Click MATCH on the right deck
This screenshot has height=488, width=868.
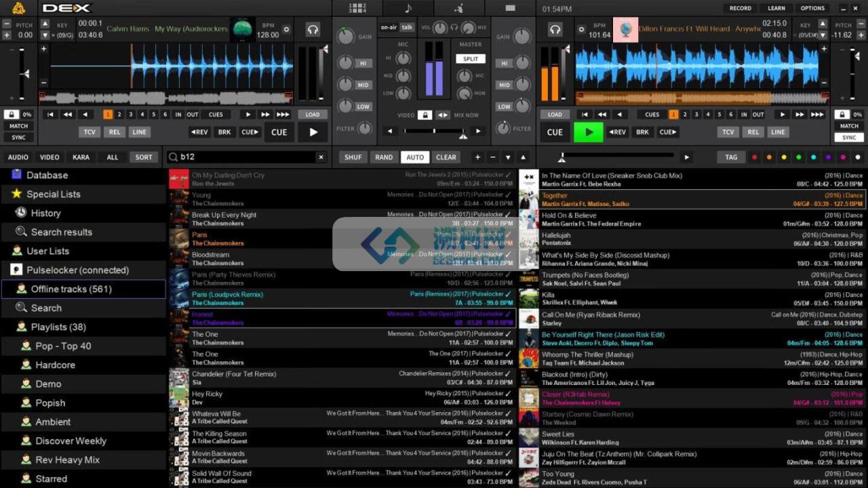[x=849, y=126]
